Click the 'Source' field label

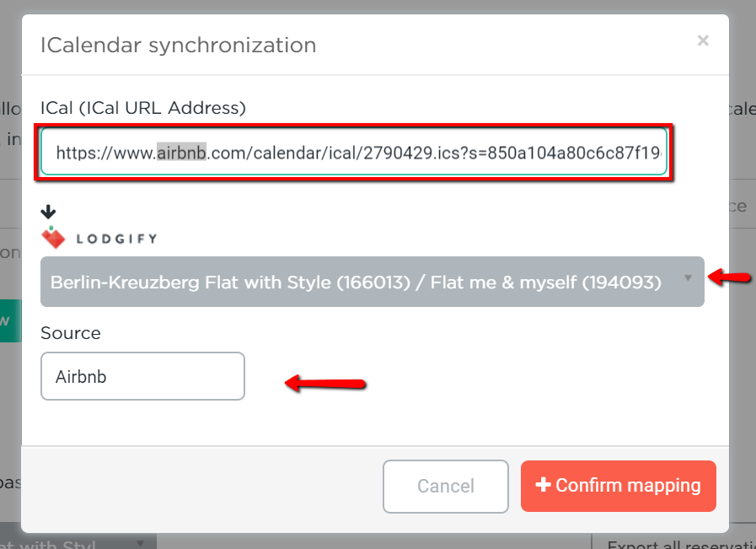point(71,333)
